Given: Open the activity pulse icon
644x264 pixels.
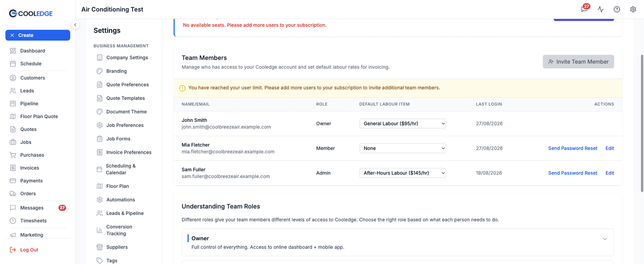Looking at the screenshot, I should pyautogui.click(x=601, y=9).
